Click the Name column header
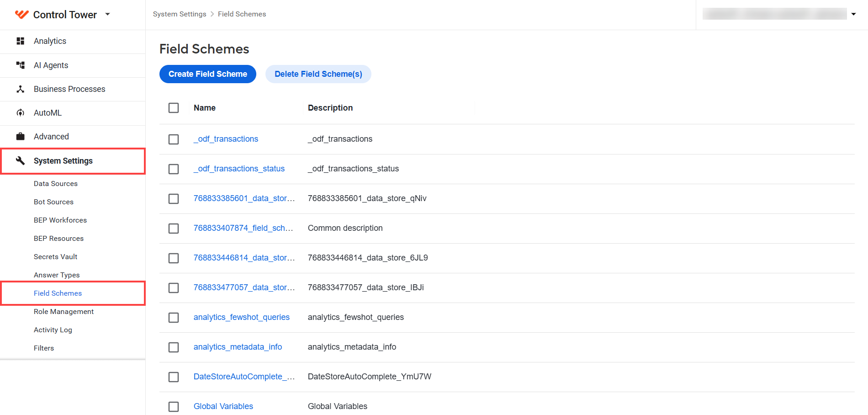The width and height of the screenshot is (868, 415). [205, 108]
